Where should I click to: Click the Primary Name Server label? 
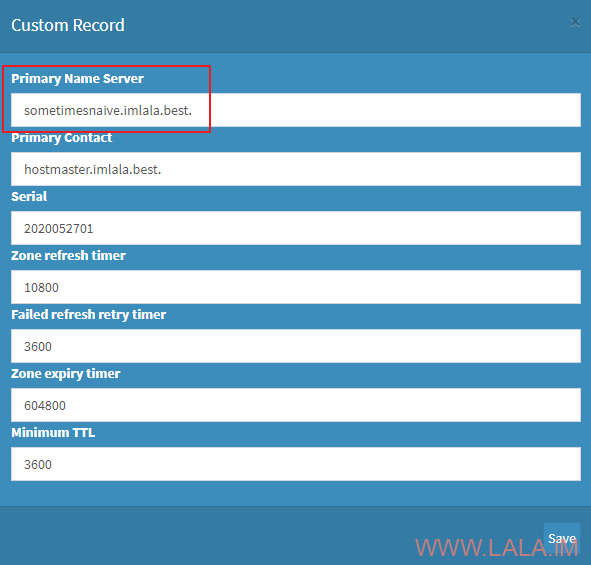pyautogui.click(x=77, y=78)
